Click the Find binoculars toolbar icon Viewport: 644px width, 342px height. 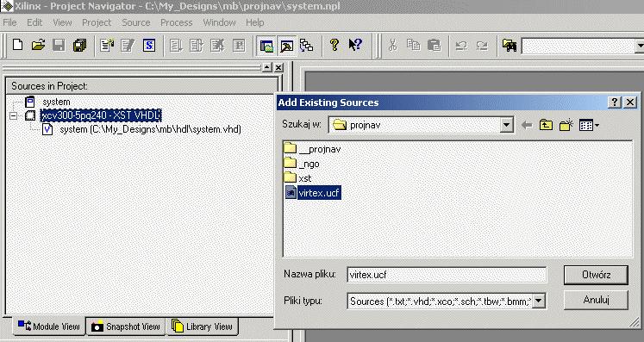510,45
